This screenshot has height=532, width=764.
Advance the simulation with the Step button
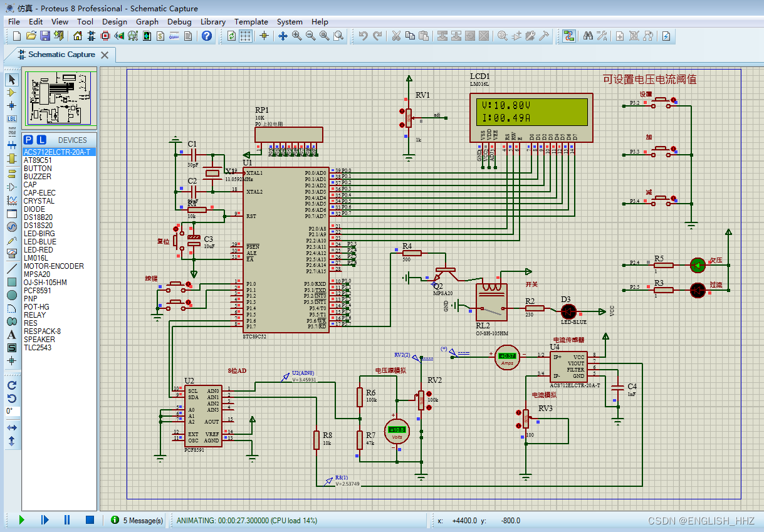tap(44, 520)
